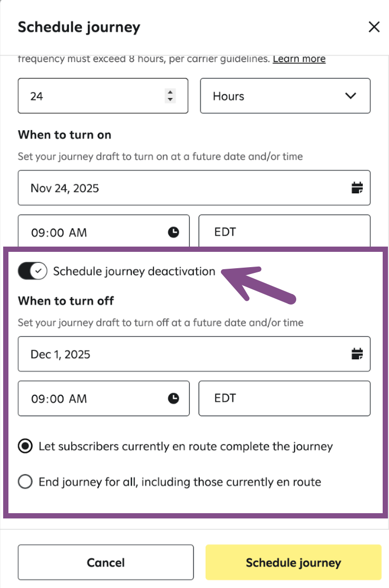Open the turn-off EDT timezone field
389x588 pixels.
click(284, 398)
